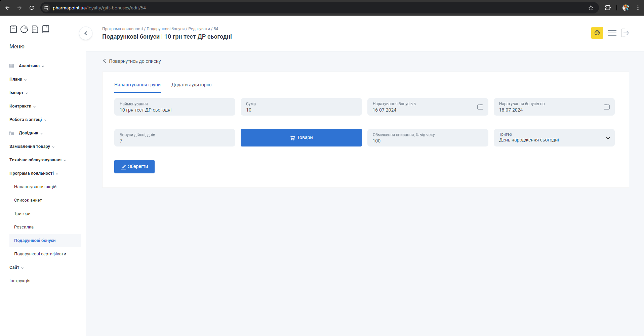Screen dimensions: 644x336
Task: Click the Обмеження списання % field
Action: click(428, 138)
